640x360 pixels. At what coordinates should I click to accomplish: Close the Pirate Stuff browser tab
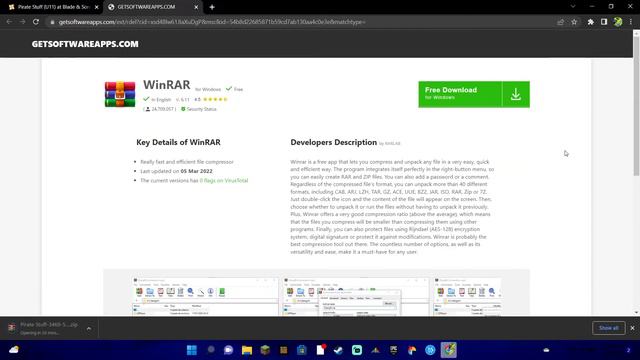(97, 7)
